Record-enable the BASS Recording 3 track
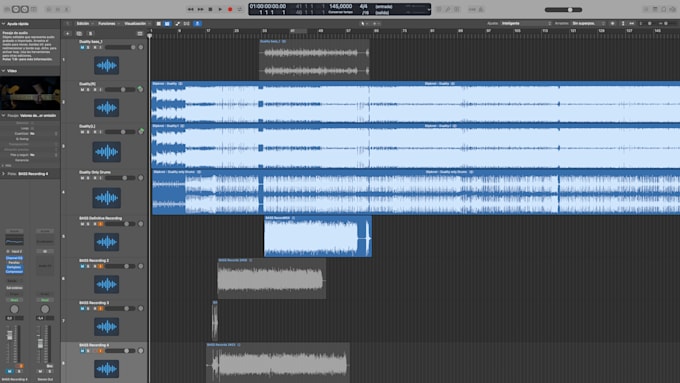Image resolution: width=680 pixels, height=383 pixels. pyautogui.click(x=95, y=308)
